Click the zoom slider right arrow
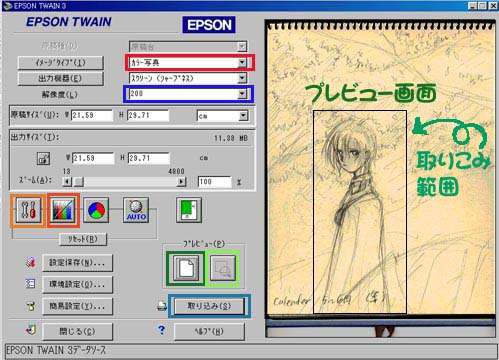This screenshot has width=499, height=360. (x=181, y=182)
